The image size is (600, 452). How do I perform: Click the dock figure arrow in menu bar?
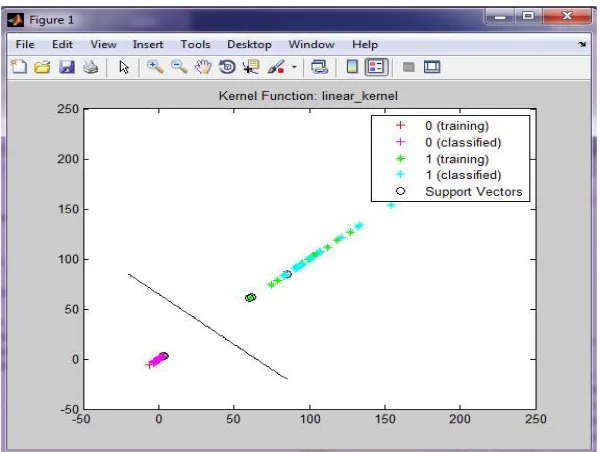point(582,44)
